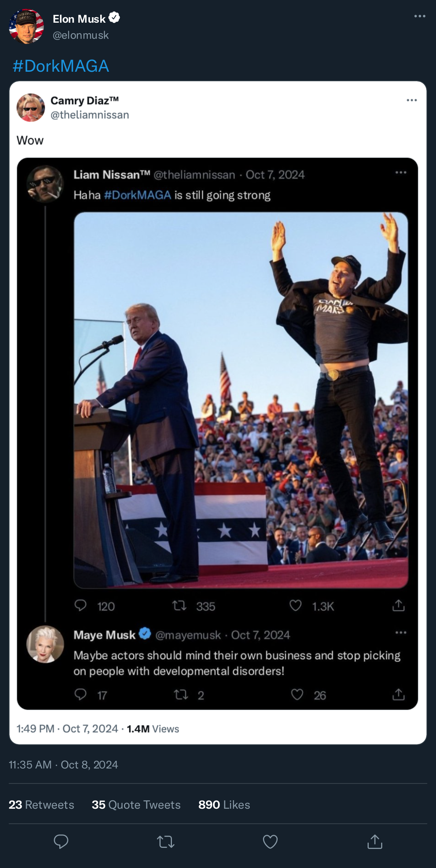Click the Elon Musk profile avatar

(26, 26)
